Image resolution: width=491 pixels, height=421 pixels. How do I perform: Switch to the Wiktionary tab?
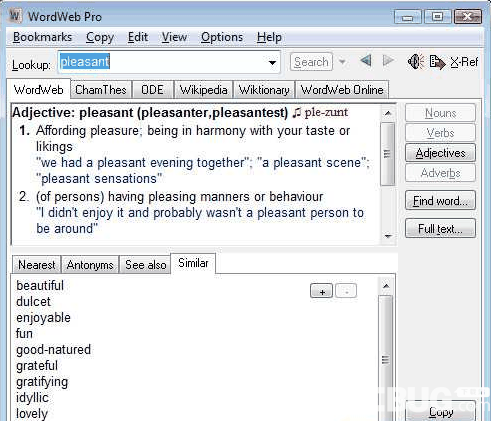264,90
